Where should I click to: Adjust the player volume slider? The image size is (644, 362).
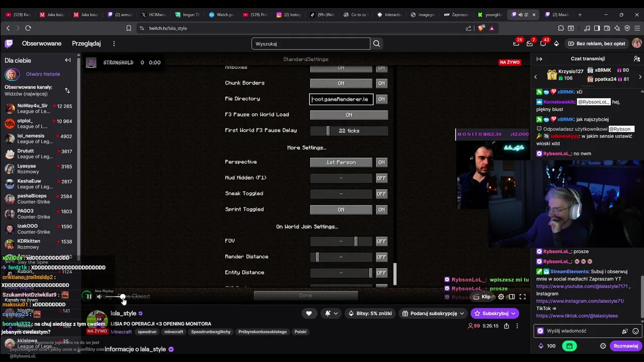[x=123, y=297]
